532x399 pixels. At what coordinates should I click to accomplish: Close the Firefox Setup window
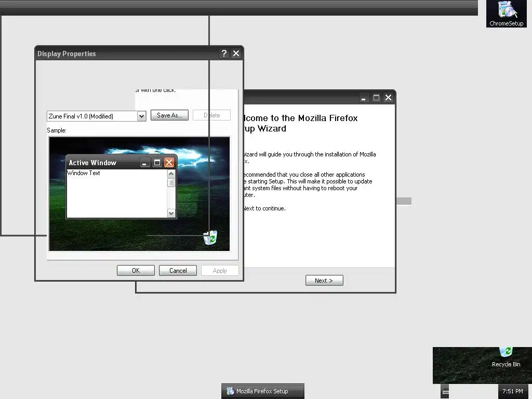click(389, 98)
